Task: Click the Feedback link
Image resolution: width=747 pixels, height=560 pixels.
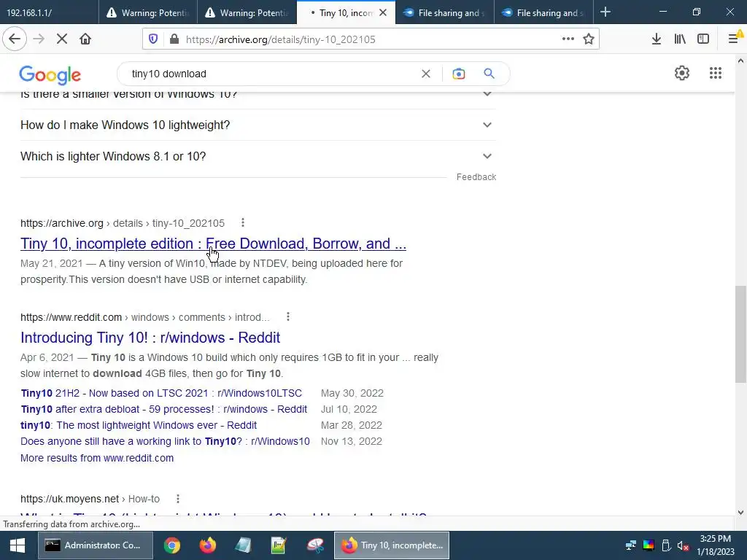Action: tap(476, 176)
